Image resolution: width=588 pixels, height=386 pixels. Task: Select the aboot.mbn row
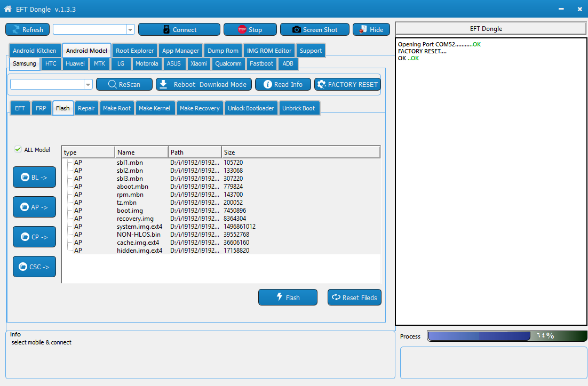pos(221,187)
